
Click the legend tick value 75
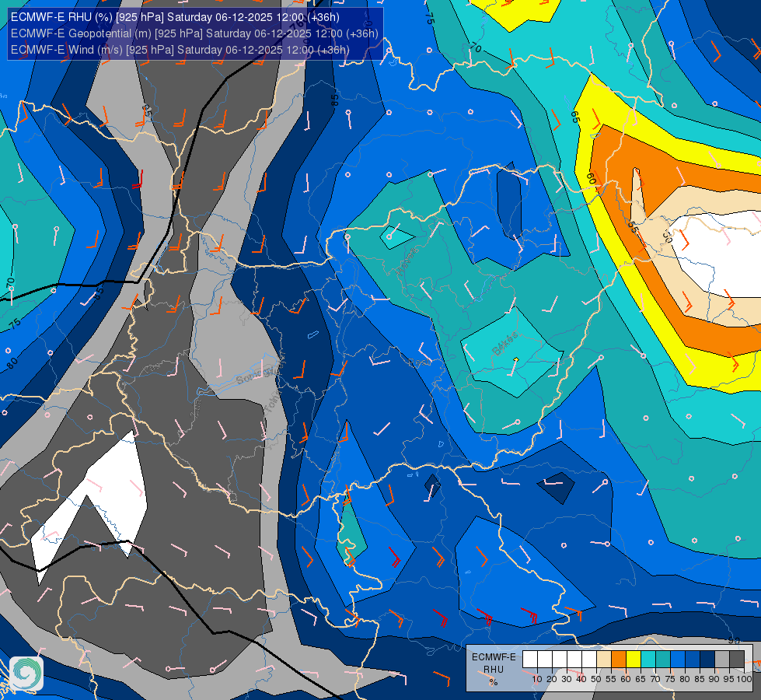point(670,679)
